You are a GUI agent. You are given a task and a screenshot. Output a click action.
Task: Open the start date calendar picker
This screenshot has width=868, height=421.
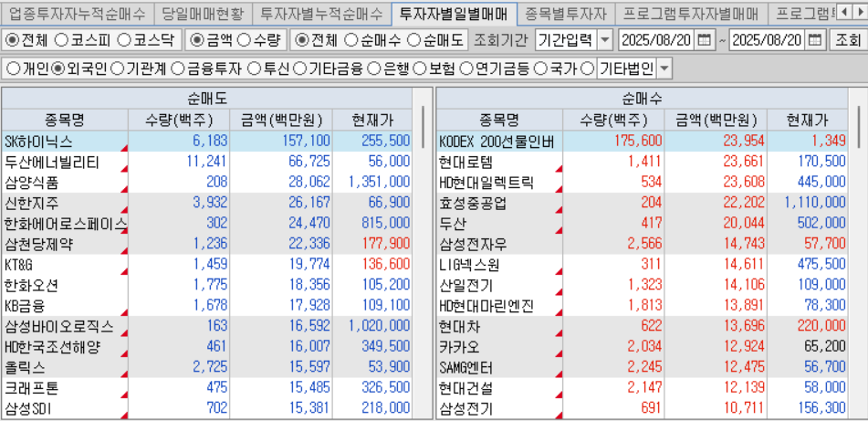tap(704, 40)
